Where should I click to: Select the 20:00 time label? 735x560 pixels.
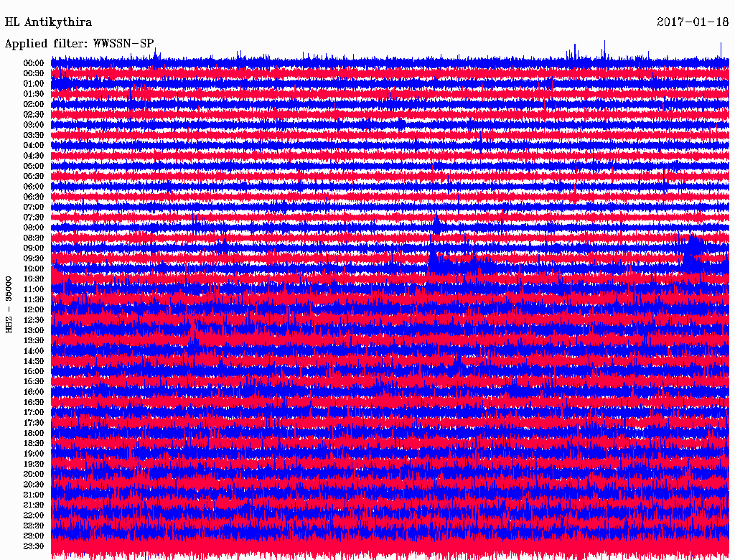34,474
